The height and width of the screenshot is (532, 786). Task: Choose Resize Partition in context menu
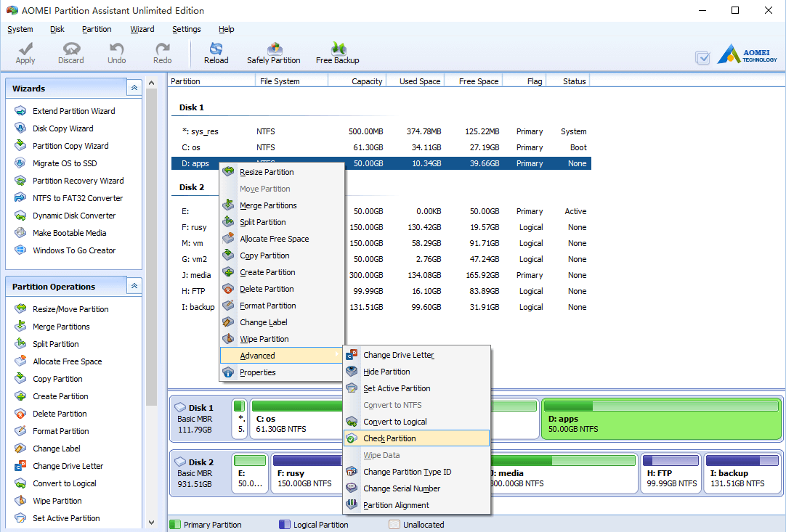(x=282, y=172)
